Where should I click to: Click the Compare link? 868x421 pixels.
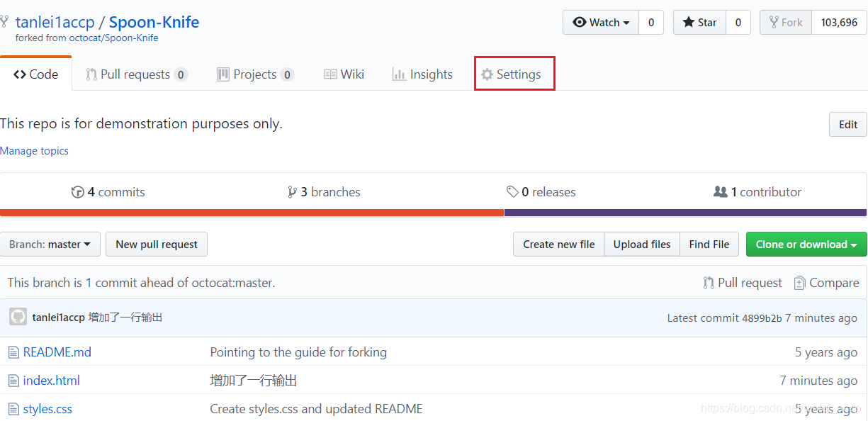tap(826, 283)
